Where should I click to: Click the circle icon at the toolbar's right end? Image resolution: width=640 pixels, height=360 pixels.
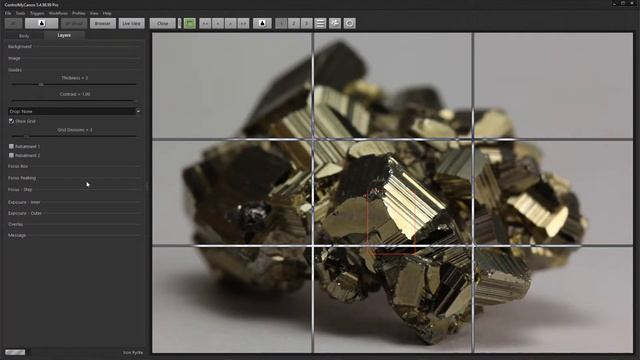[349, 23]
